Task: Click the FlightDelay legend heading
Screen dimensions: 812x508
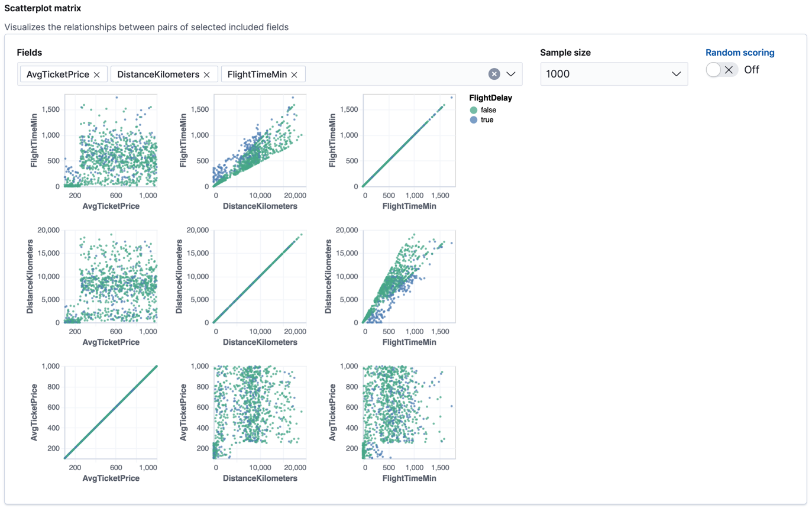Action: (491, 98)
